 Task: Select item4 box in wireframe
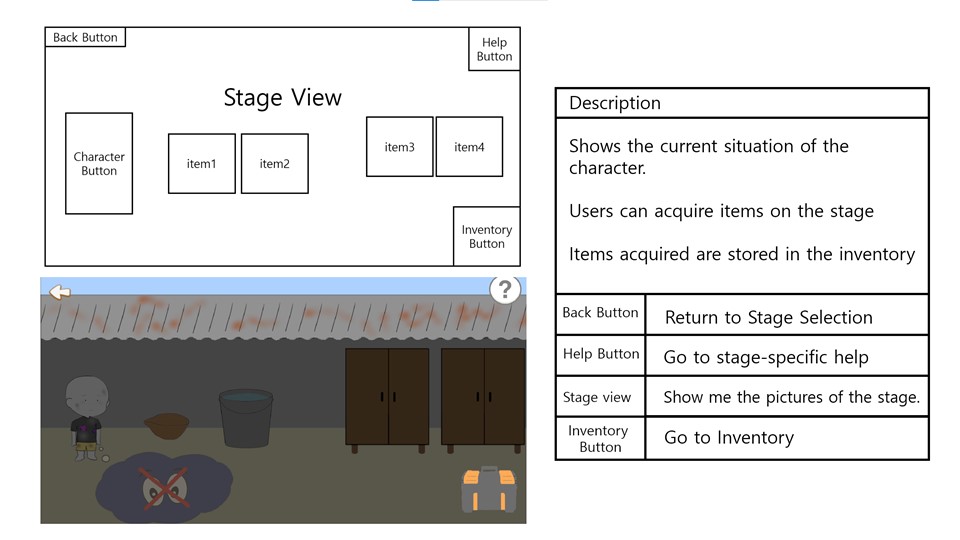click(470, 147)
